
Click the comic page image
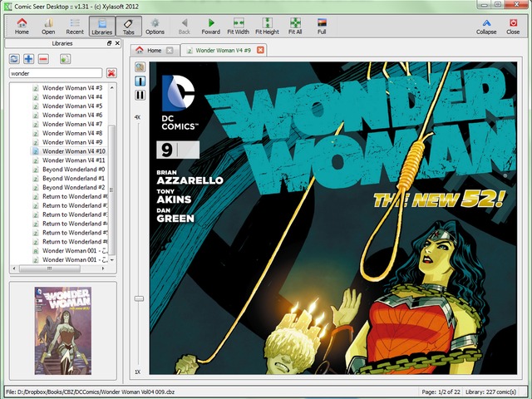click(x=333, y=218)
